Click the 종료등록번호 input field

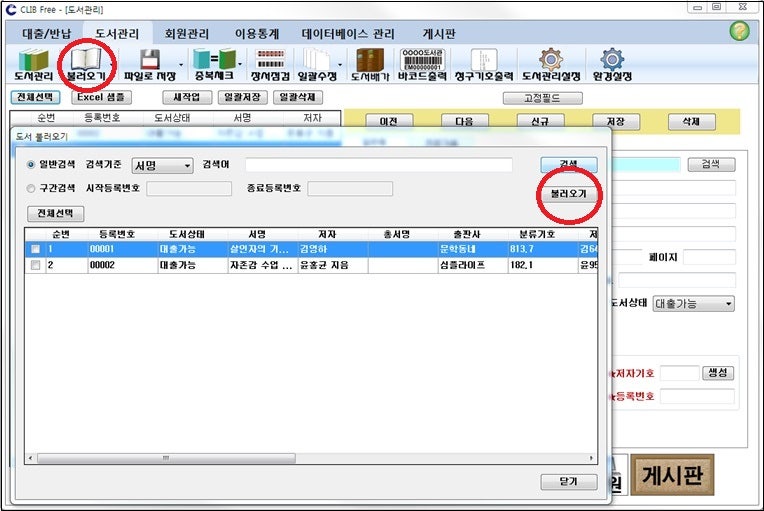350,189
